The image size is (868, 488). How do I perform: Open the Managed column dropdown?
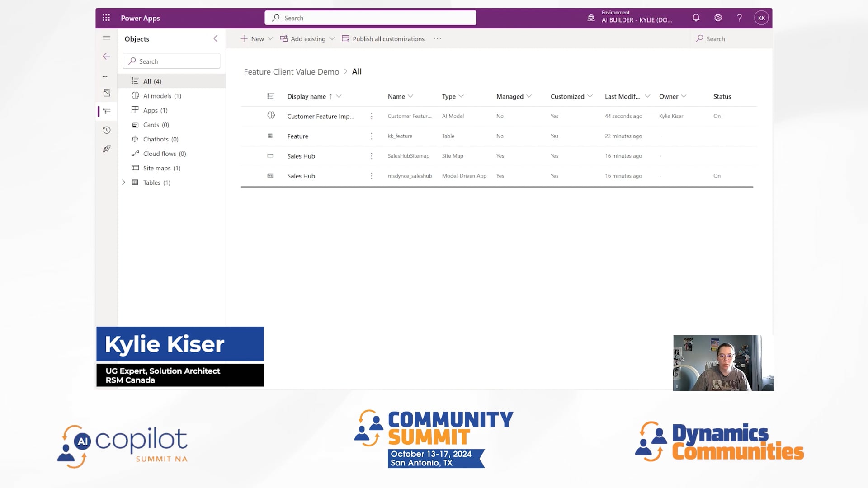coord(529,96)
